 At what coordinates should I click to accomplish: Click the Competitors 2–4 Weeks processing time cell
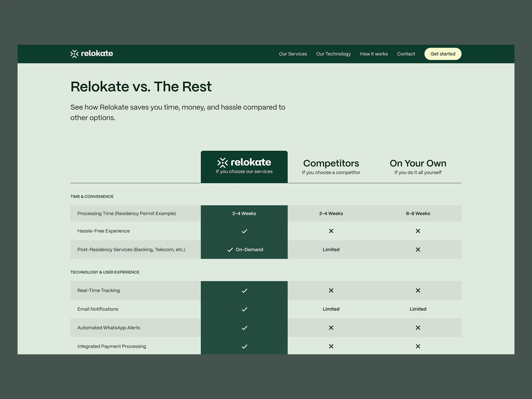331,214
